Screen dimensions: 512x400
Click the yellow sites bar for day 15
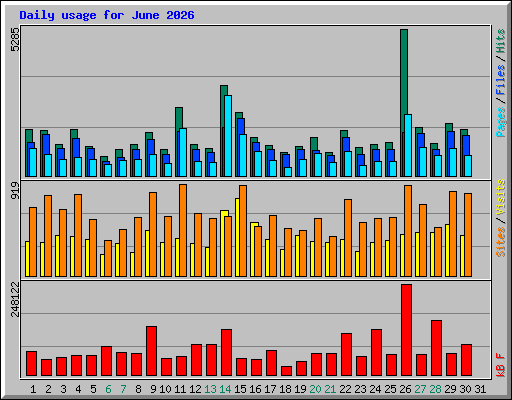(237, 237)
